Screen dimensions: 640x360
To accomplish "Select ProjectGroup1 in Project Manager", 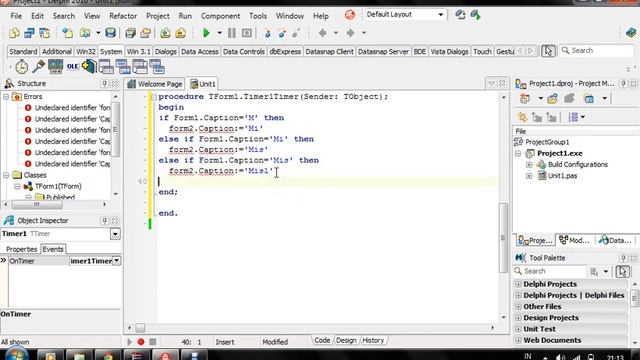I will coord(547,142).
